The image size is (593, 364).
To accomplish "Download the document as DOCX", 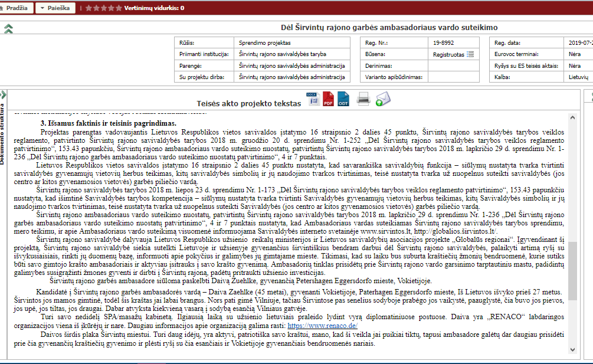I will click(313, 99).
